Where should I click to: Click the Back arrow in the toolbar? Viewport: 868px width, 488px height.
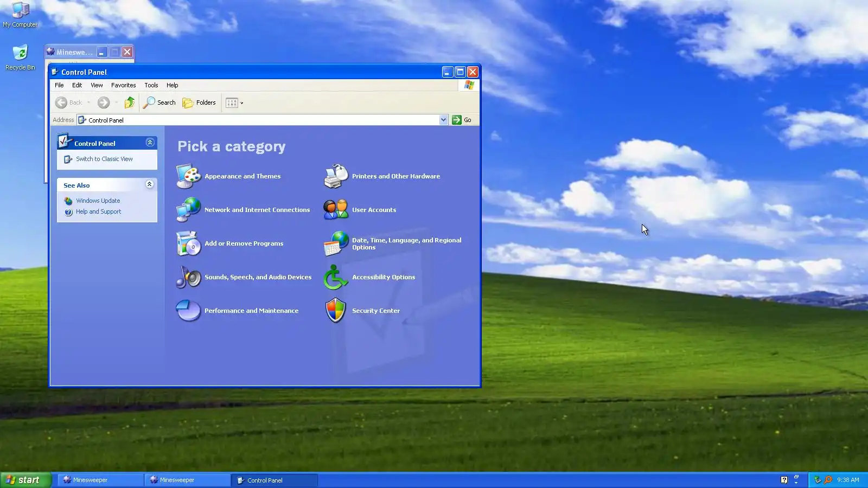[61, 102]
